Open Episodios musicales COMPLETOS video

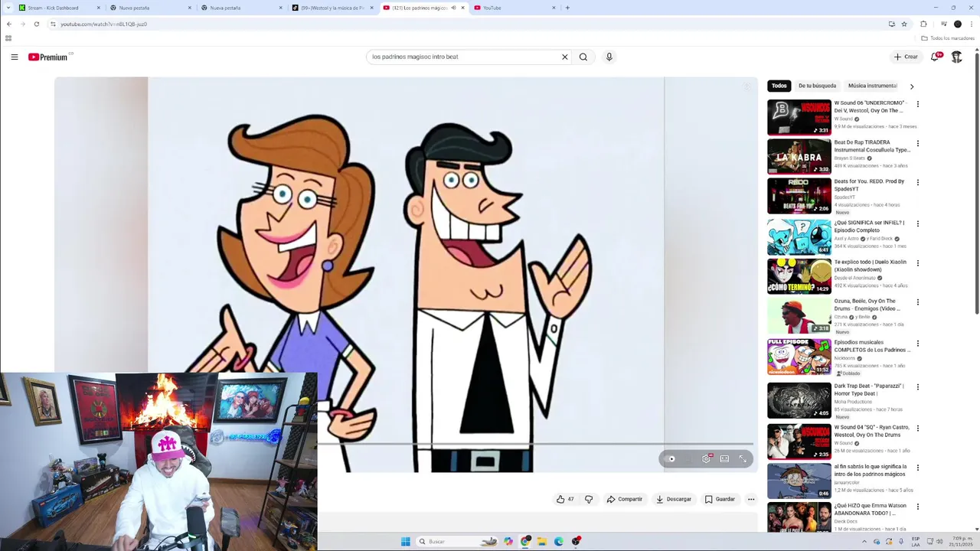point(799,357)
